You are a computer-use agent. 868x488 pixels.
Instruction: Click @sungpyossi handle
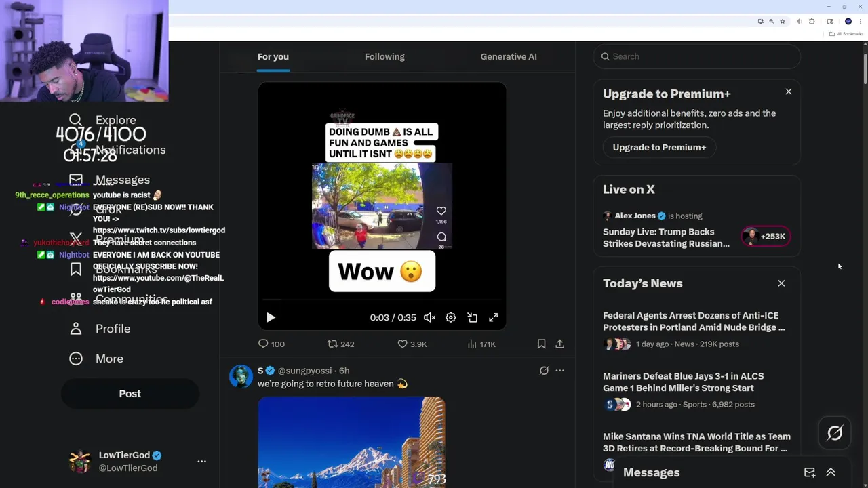click(x=305, y=371)
